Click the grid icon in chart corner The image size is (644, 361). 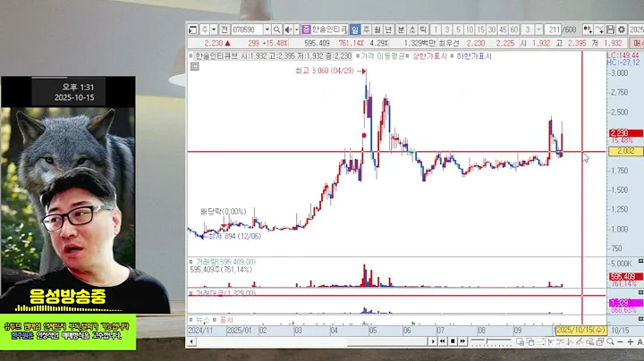pyautogui.click(x=195, y=66)
